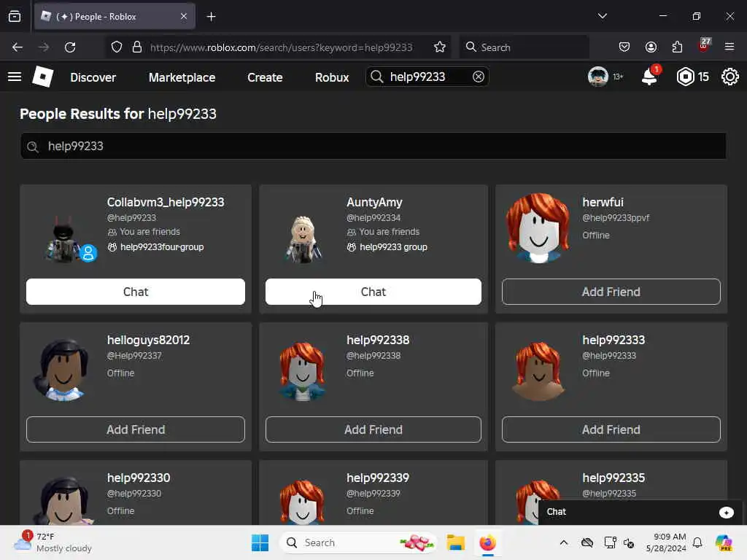
Task: Open Pocket save icon in Firefox toolbar
Action: [x=624, y=47]
